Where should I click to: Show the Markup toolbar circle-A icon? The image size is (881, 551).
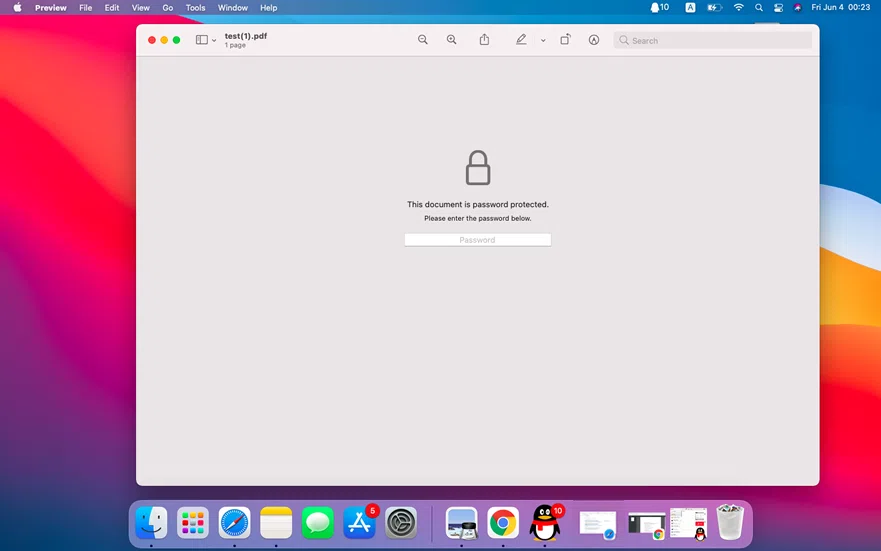pyautogui.click(x=594, y=40)
